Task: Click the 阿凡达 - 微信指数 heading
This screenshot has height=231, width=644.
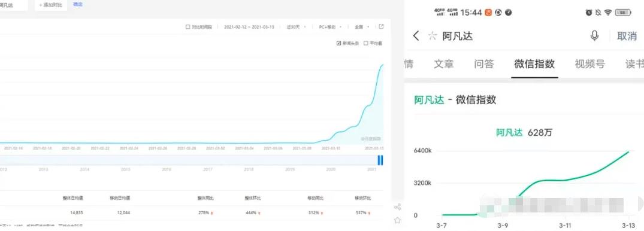Action: (x=455, y=100)
